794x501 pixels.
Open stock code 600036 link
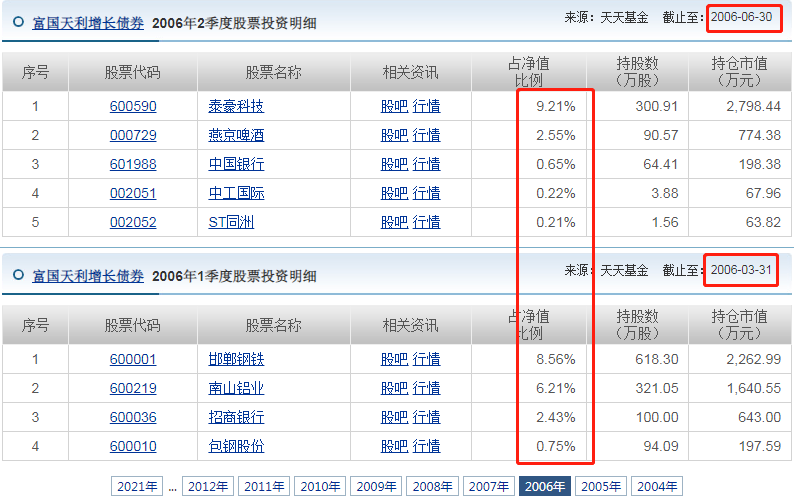133,417
